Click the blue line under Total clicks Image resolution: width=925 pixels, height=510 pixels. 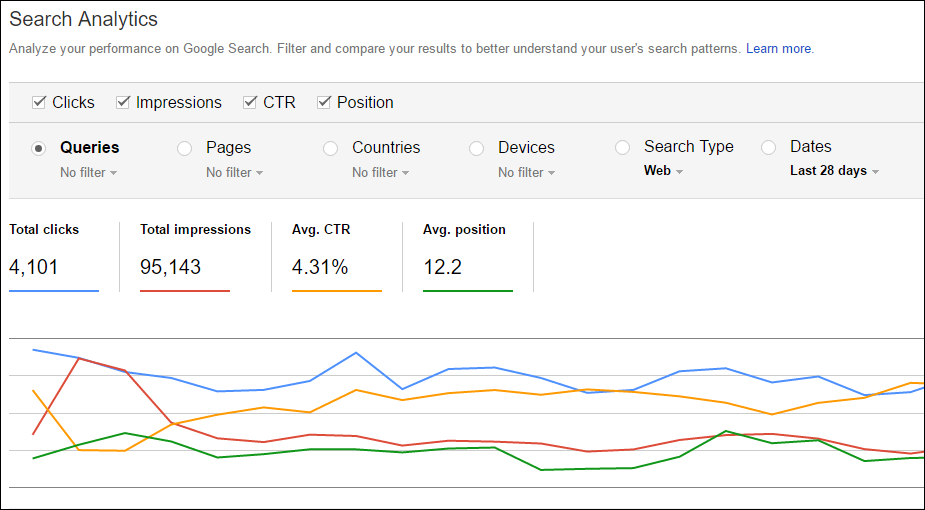tap(54, 291)
